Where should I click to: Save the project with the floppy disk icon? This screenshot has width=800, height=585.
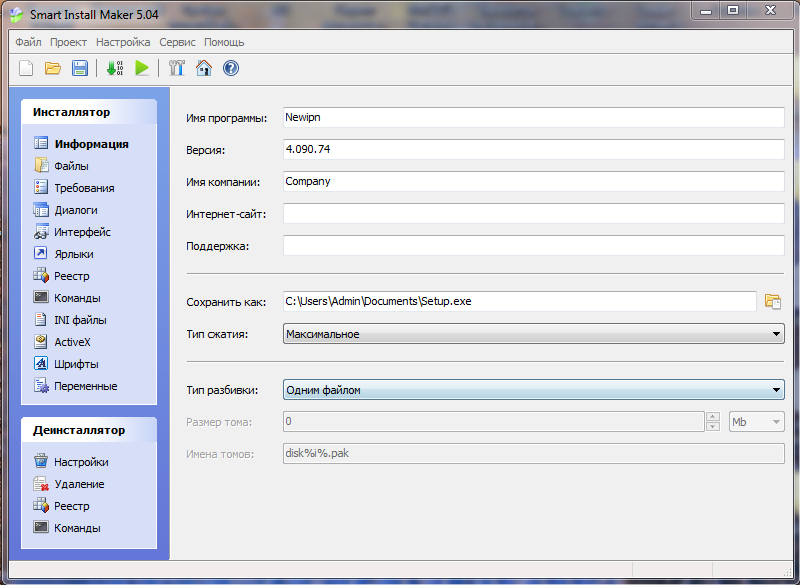79,68
